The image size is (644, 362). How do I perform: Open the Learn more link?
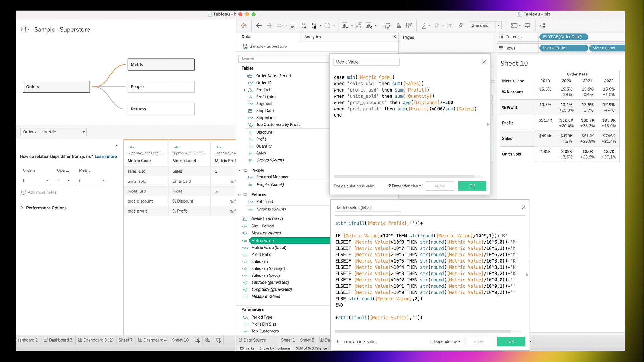pyautogui.click(x=106, y=157)
